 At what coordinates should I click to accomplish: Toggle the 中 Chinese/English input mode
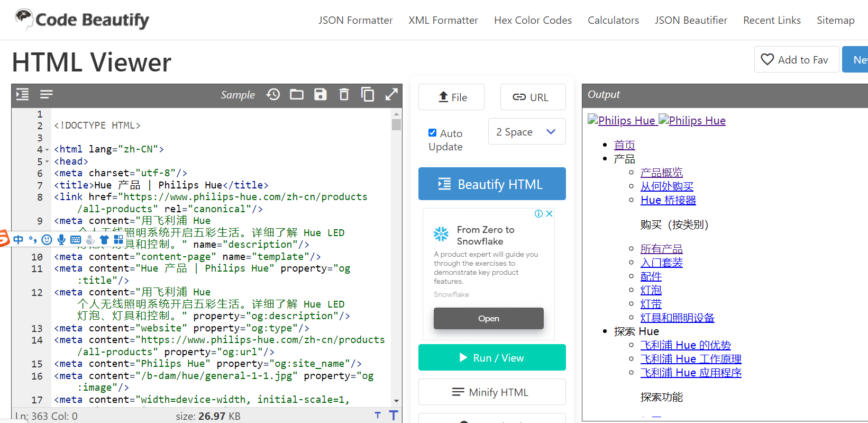[x=19, y=240]
